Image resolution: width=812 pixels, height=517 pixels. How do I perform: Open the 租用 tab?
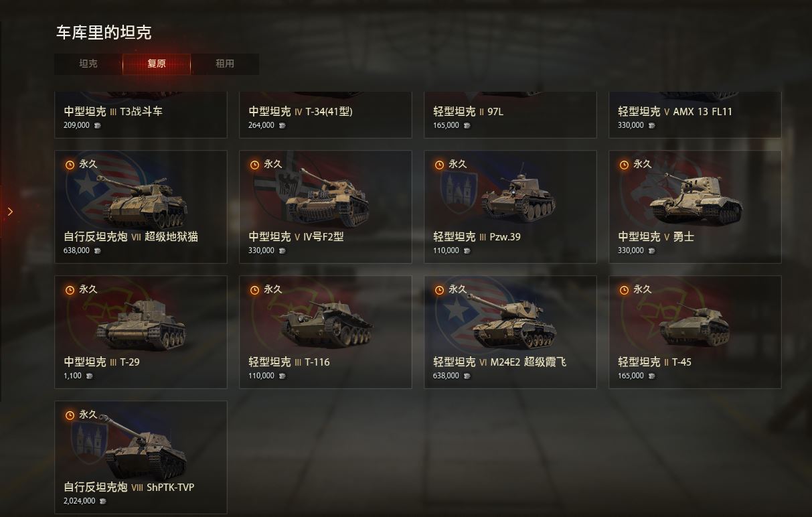pyautogui.click(x=225, y=64)
